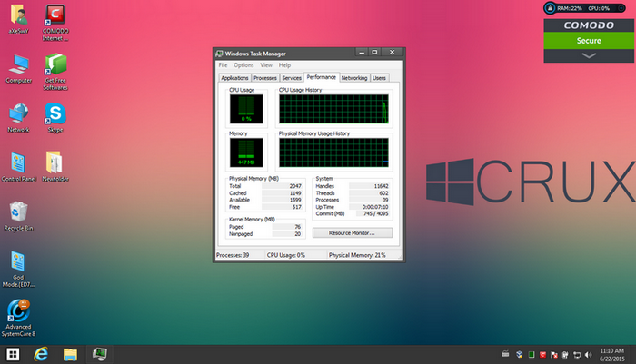Click the Threads value 602
Viewport: 636px width, 364px height.
point(383,193)
